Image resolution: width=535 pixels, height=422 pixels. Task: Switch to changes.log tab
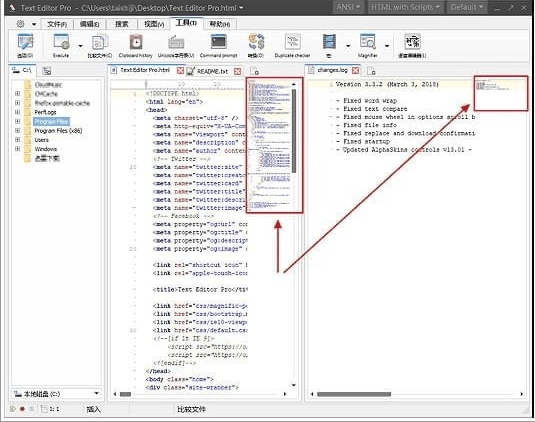pos(332,70)
